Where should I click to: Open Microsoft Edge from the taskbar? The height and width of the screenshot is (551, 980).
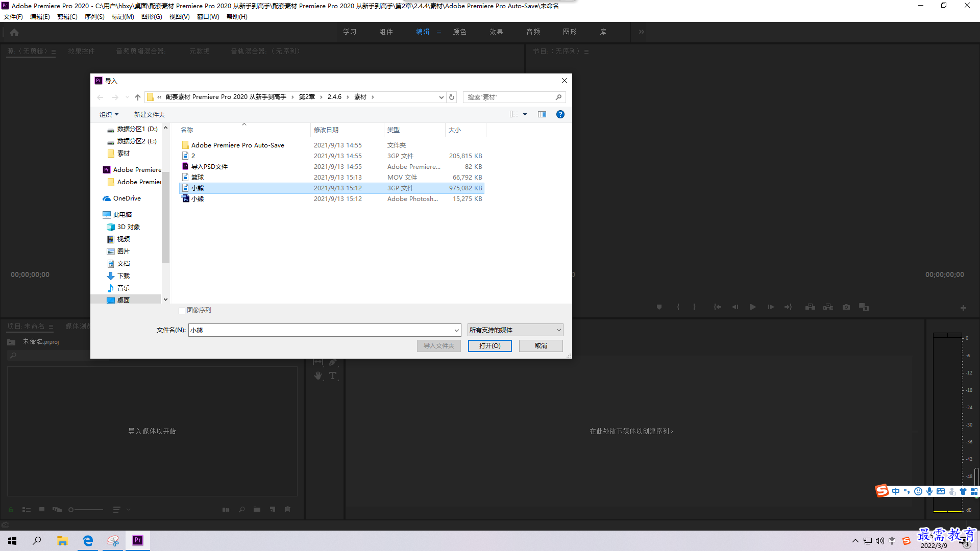88,541
